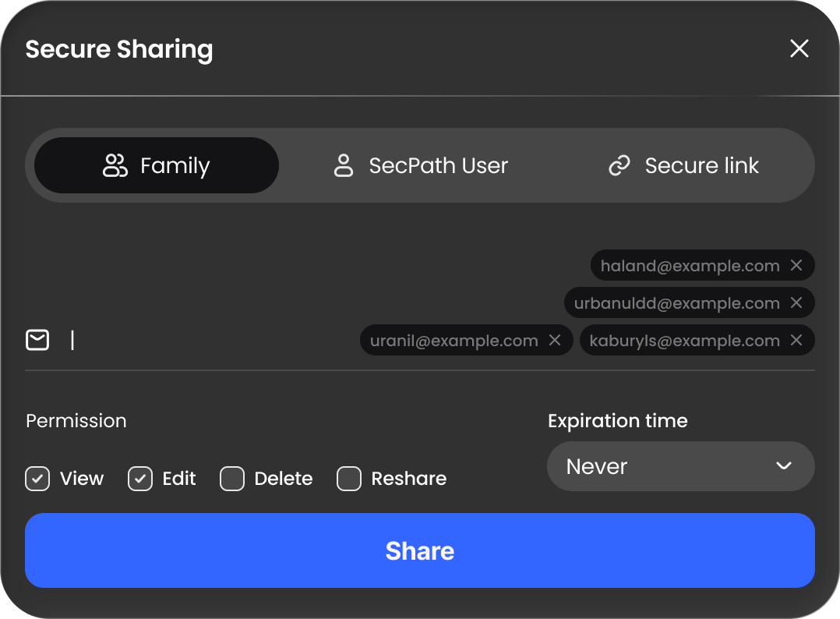Remove urbanuldd@example.com recipient chip
The height and width of the screenshot is (619, 840).
796,302
